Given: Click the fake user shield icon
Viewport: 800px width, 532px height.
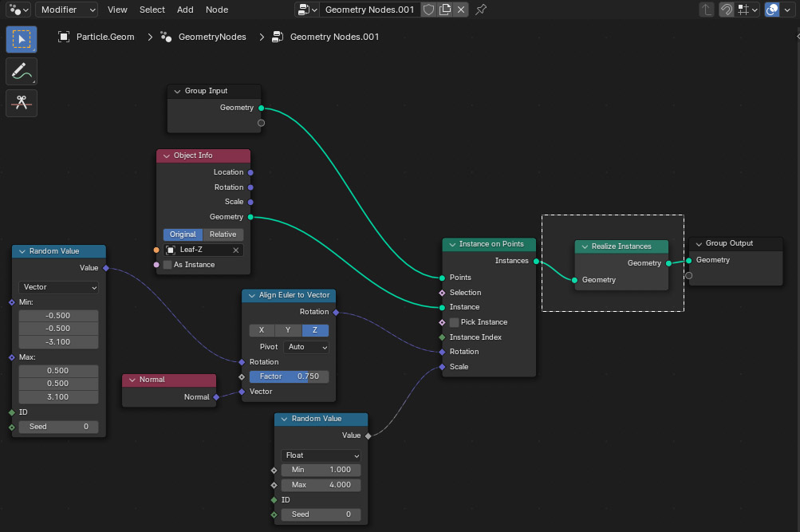Looking at the screenshot, I should click(x=428, y=10).
